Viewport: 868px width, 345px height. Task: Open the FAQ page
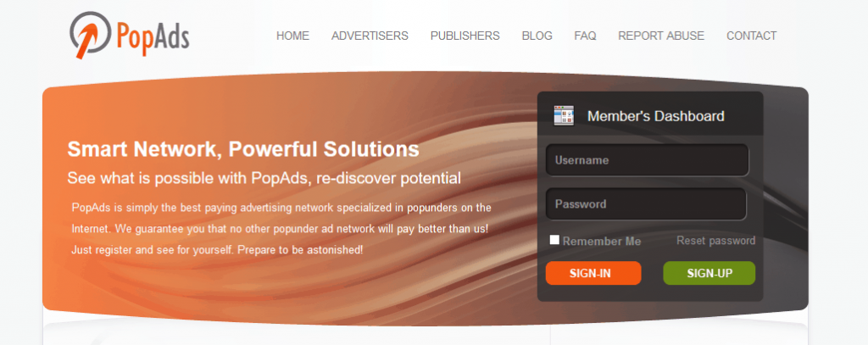pos(585,36)
